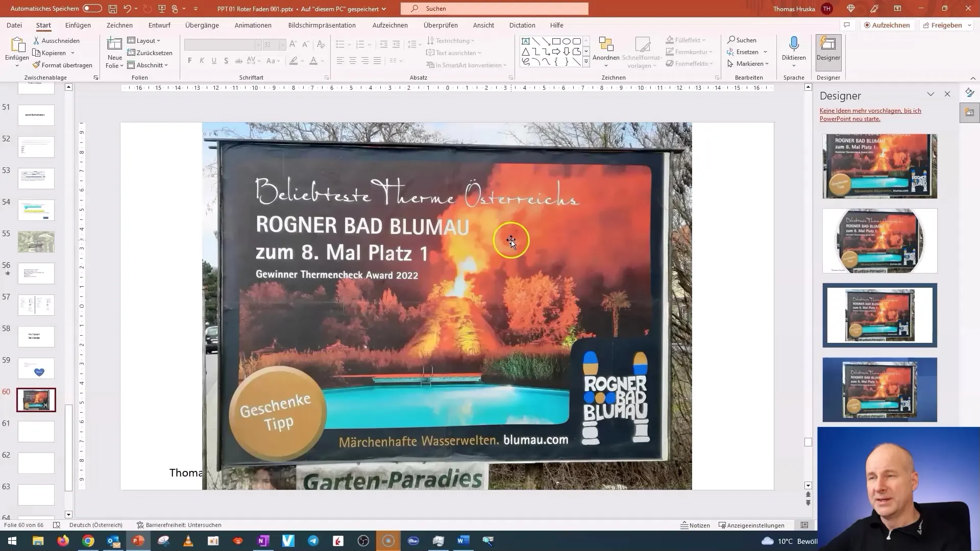Image resolution: width=980 pixels, height=551 pixels.
Task: Click the Designer ribbon icon
Action: coord(828,43)
